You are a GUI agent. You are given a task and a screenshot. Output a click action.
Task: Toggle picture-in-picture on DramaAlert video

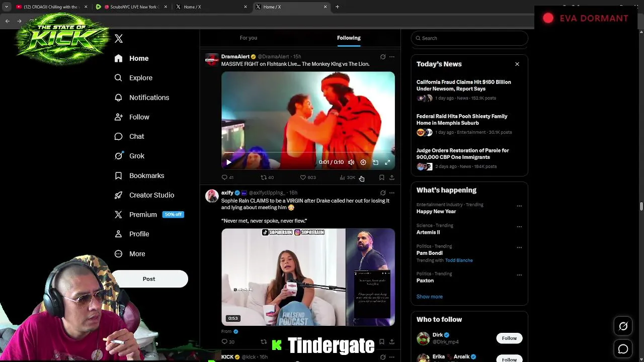[x=375, y=162]
